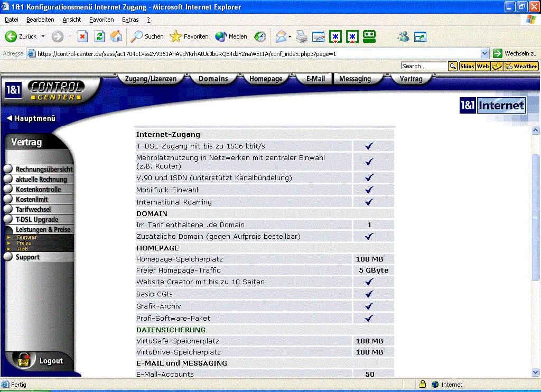This screenshot has width=541, height=392.
Task: Open T-DSL Upgrade in the sidebar
Action: 39,219
